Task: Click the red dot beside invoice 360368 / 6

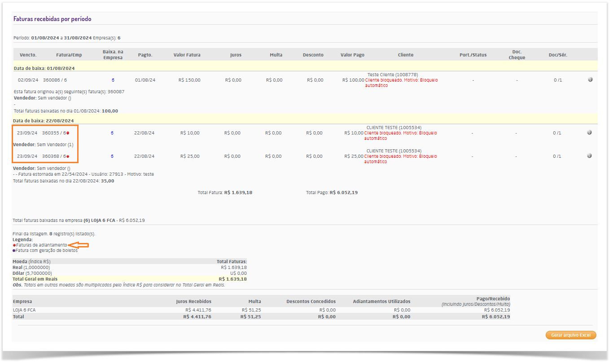Action: tap(68, 156)
